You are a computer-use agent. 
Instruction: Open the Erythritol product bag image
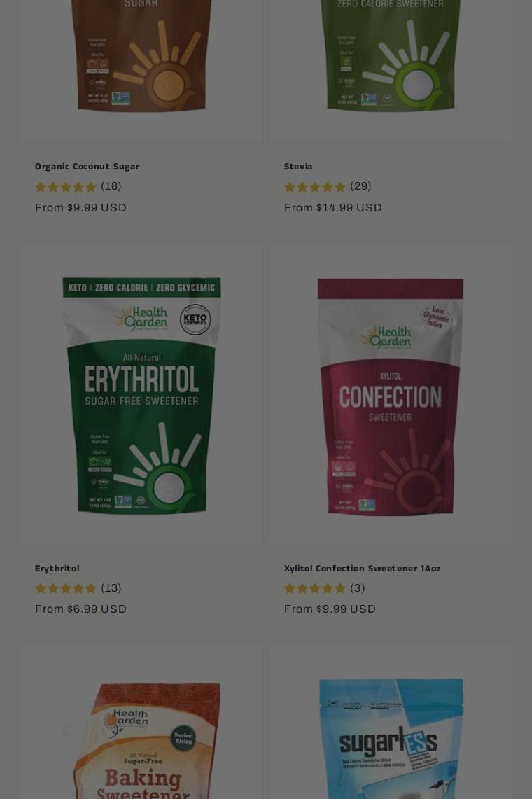pos(141,394)
